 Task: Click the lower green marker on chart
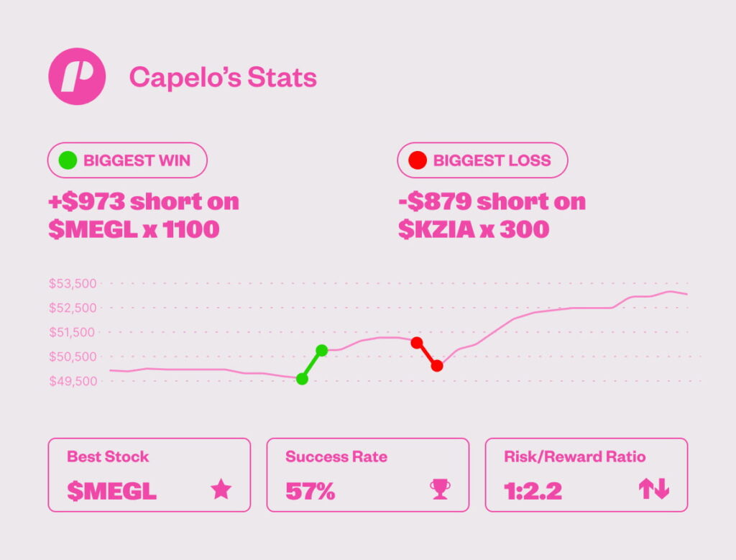click(x=302, y=379)
